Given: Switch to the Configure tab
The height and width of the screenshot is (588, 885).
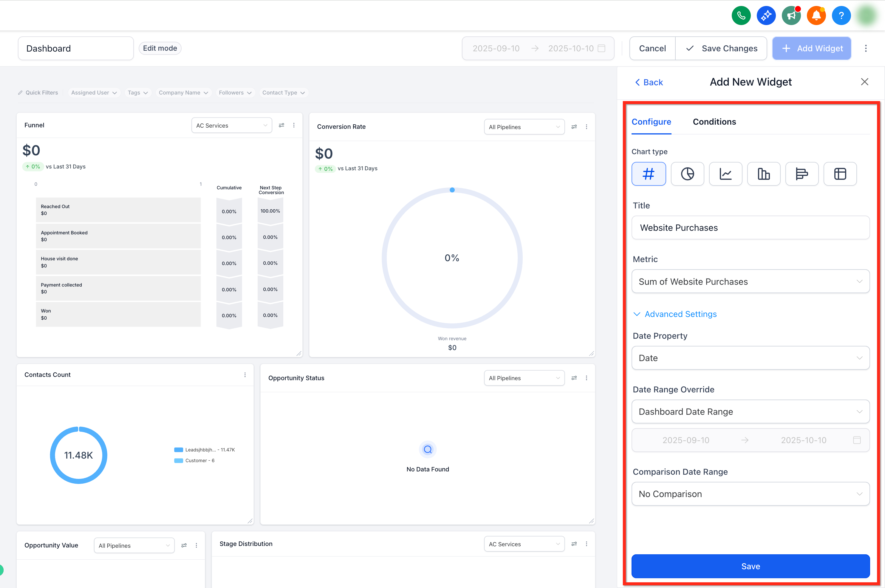Looking at the screenshot, I should click(651, 121).
